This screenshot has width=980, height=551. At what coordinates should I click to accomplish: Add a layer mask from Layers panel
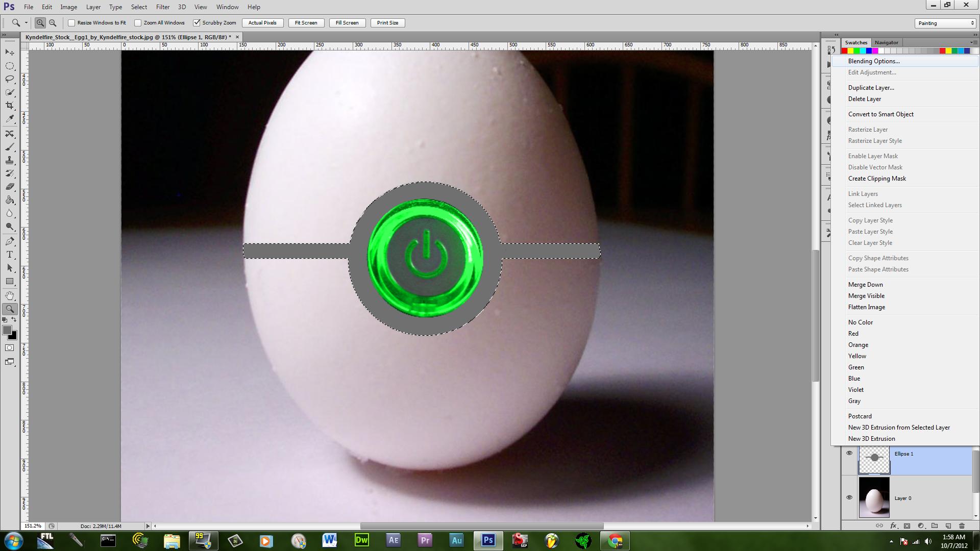(x=907, y=525)
